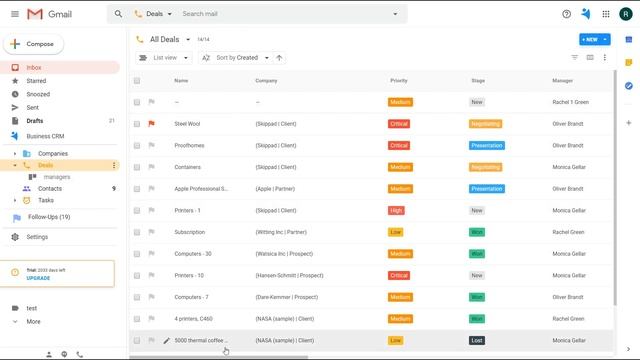Tick the checkbox for Computers - 30
Image resolution: width=640 pixels, height=360 pixels.
coord(137,254)
